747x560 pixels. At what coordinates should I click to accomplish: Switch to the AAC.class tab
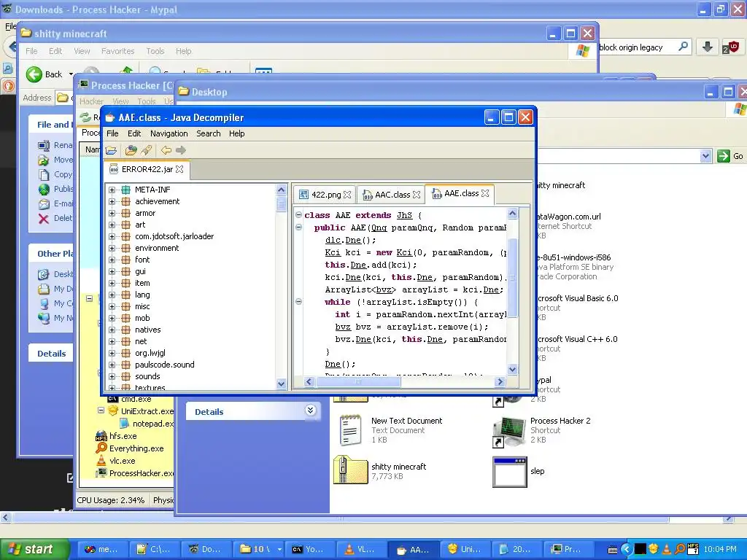click(x=392, y=195)
